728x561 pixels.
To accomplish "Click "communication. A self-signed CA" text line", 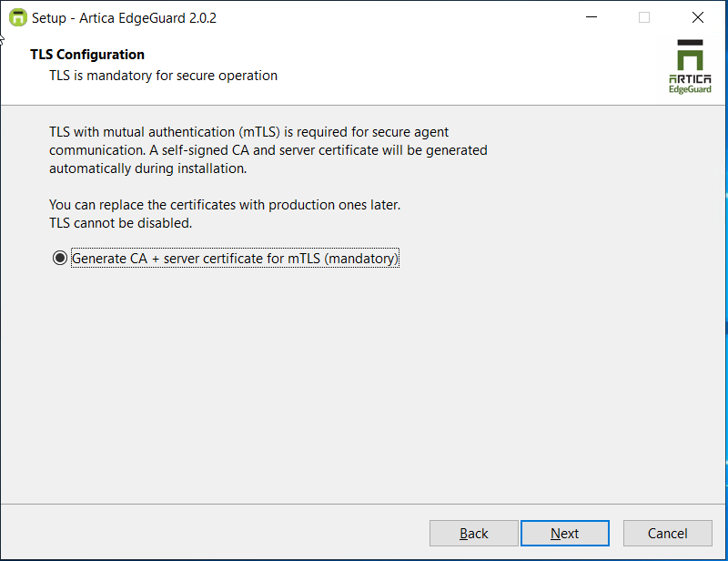I will (268, 150).
